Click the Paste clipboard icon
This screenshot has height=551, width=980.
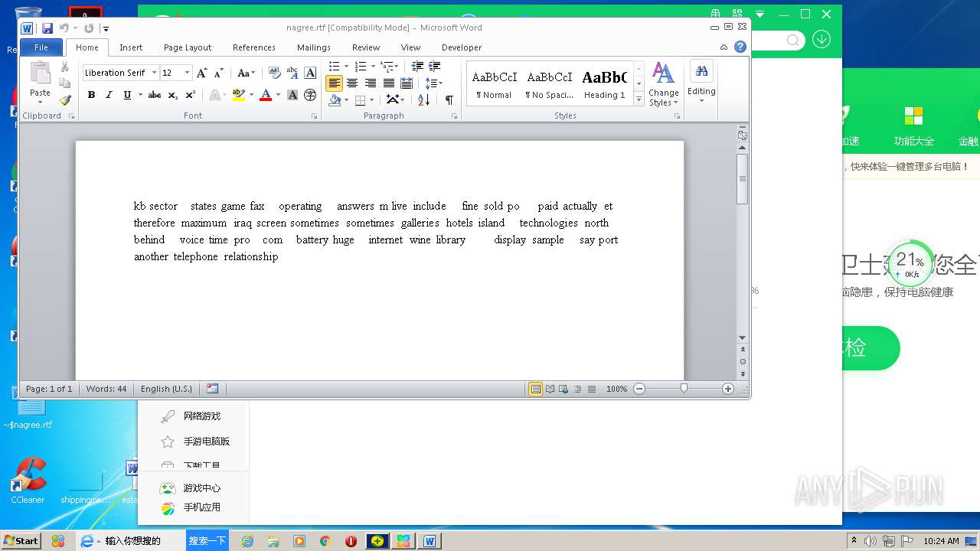40,73
